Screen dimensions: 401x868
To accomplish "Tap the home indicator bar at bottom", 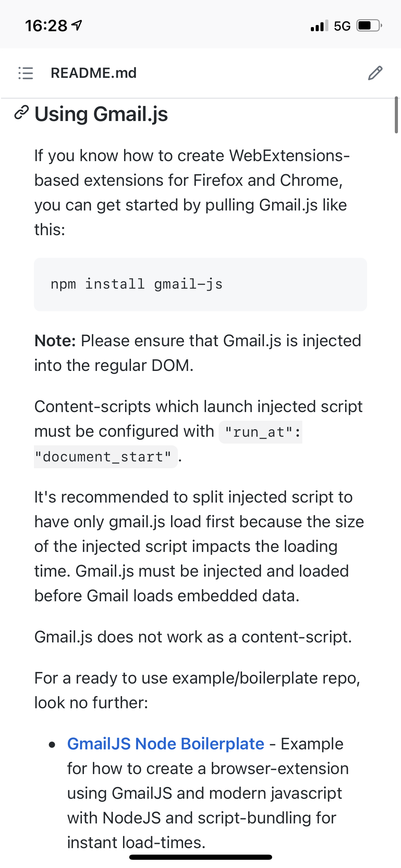I will (x=200, y=856).
